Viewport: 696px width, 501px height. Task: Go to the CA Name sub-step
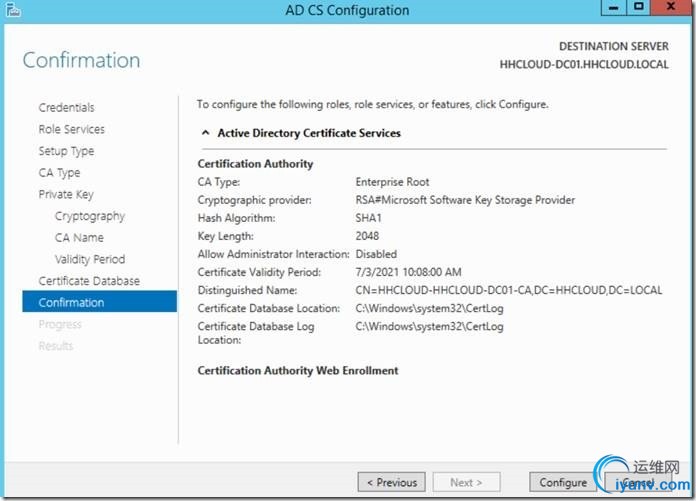point(79,238)
